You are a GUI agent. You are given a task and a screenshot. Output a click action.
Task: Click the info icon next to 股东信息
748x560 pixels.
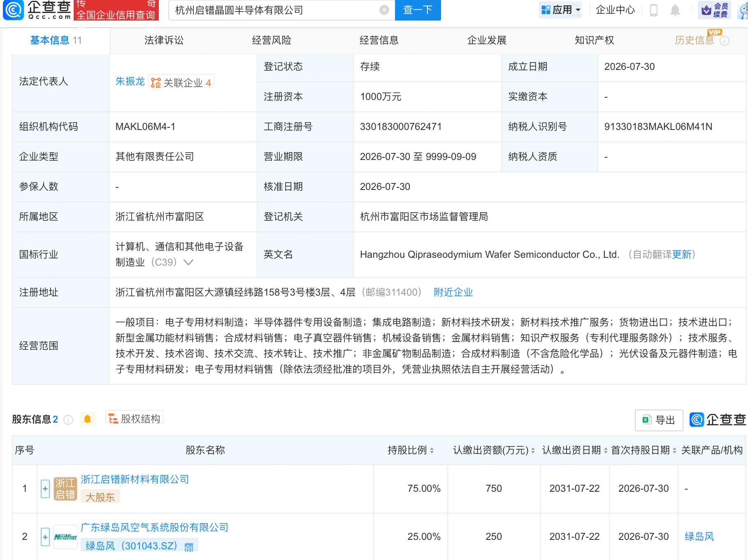(x=68, y=419)
